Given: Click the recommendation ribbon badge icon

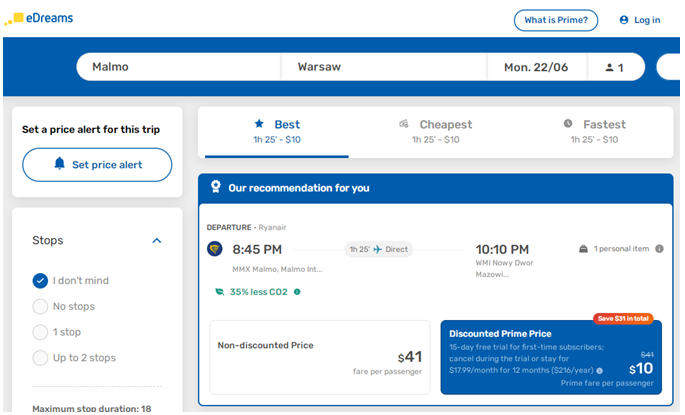Looking at the screenshot, I should click(x=215, y=187).
